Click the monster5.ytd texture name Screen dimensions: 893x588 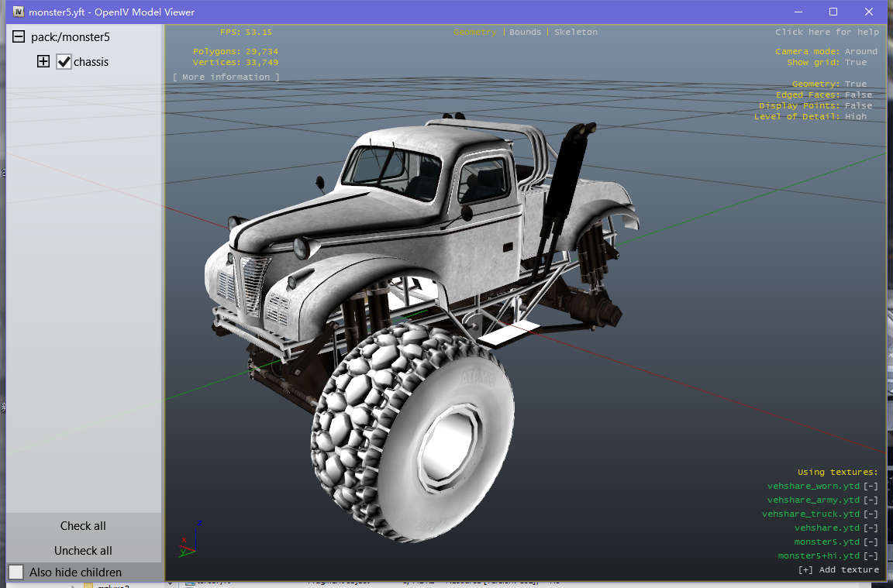[x=827, y=542]
